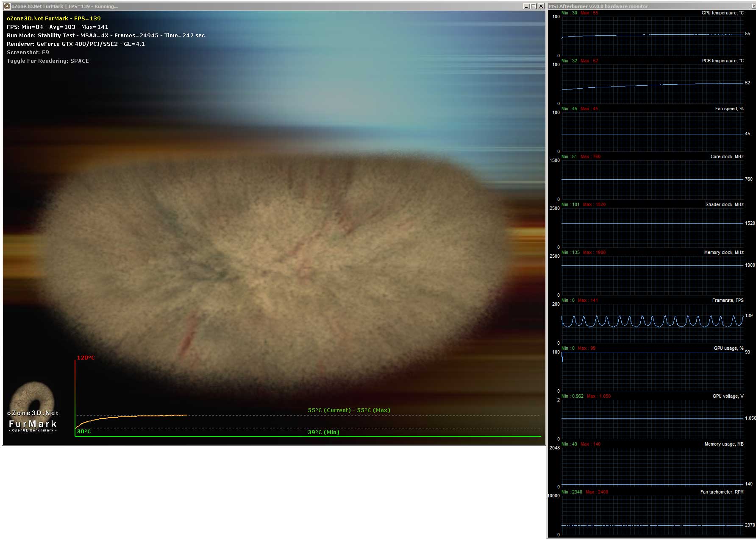Click the MSI Afterburner hardware monitor title
The height and width of the screenshot is (541, 756).
pyautogui.click(x=598, y=6)
